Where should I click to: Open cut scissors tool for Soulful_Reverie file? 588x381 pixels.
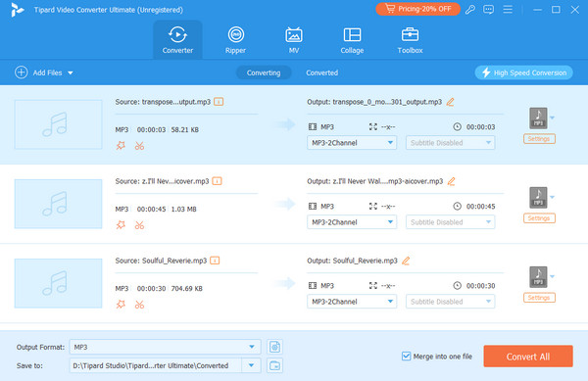click(x=139, y=305)
